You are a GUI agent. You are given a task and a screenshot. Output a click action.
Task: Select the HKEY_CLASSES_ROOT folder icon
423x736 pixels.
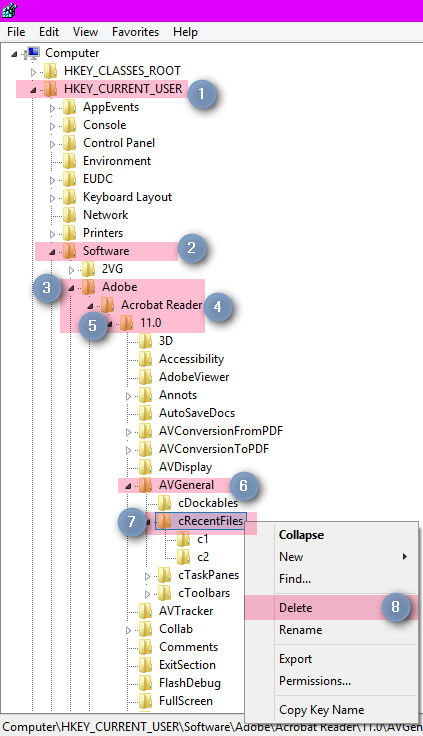point(51,71)
